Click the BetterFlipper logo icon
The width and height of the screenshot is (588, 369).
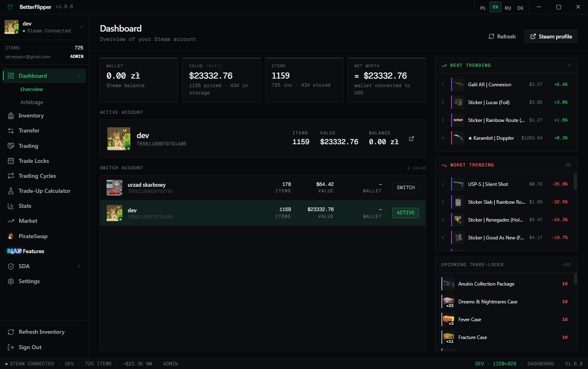10,7
